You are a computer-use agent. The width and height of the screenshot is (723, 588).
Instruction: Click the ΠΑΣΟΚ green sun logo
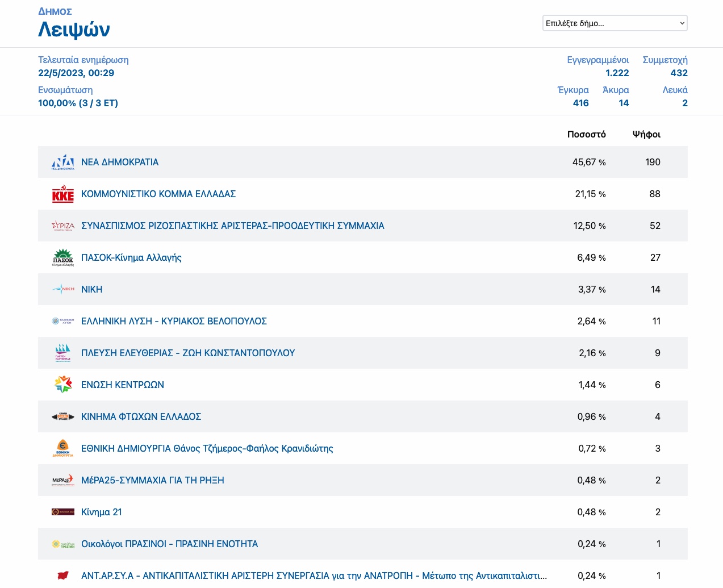tap(63, 257)
